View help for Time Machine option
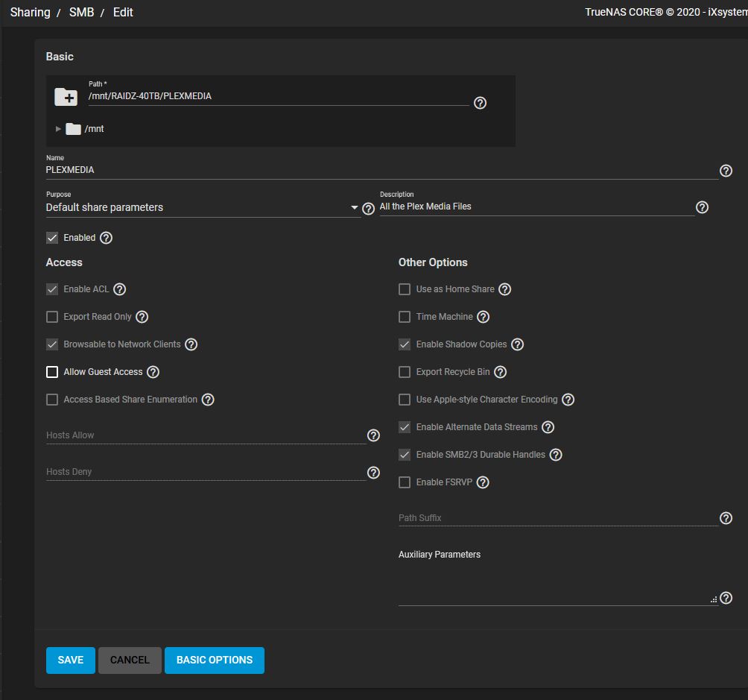Viewport: 748px width, 700px height. [x=484, y=317]
